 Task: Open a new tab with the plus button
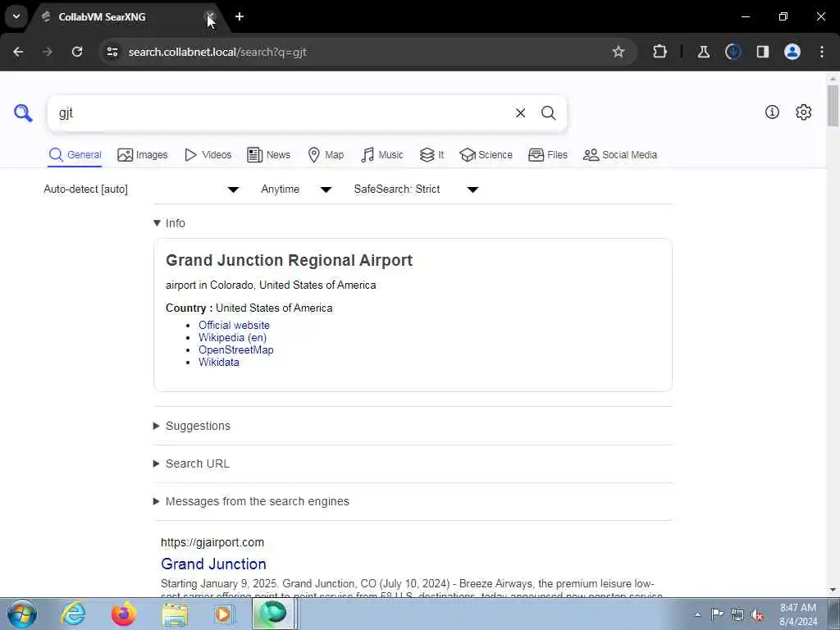coord(240,16)
